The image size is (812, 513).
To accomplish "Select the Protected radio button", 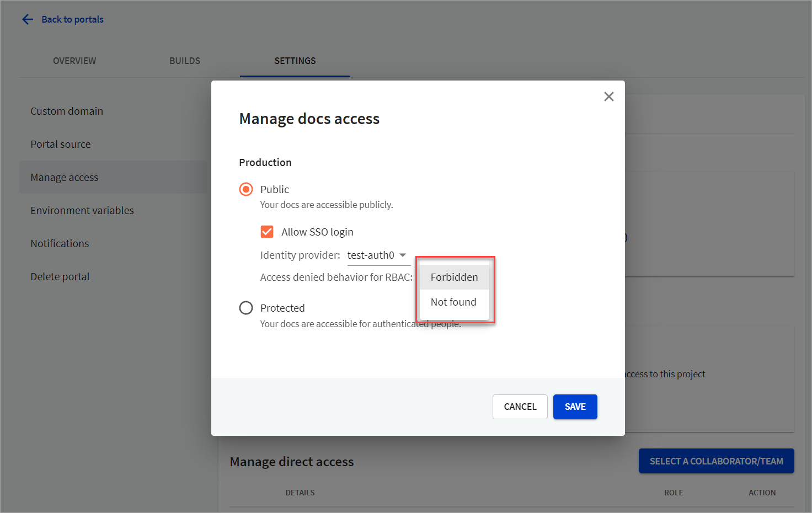I will (x=246, y=308).
